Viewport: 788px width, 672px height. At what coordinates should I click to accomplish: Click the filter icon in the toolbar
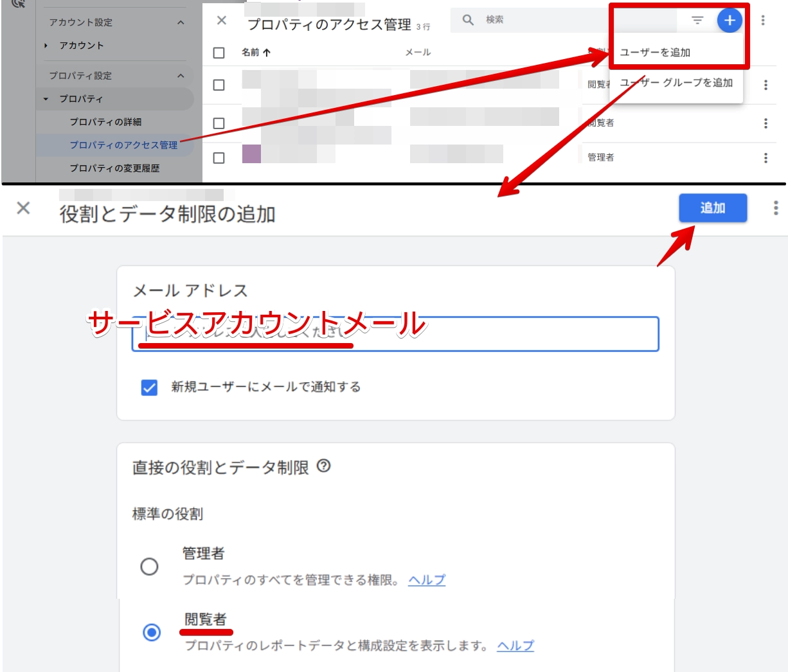[x=696, y=20]
